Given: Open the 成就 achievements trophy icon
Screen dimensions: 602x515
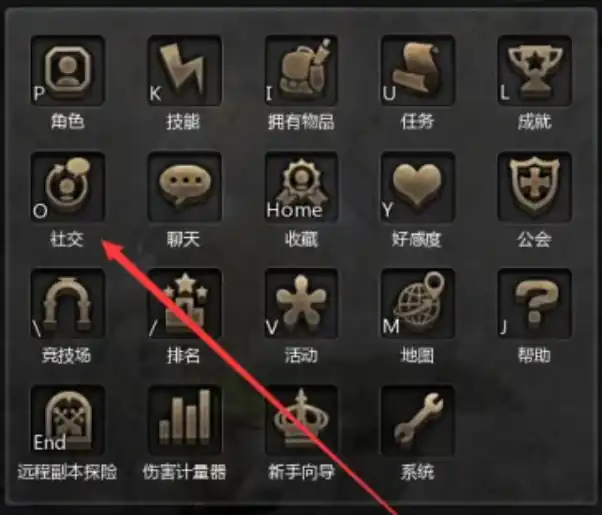Looking at the screenshot, I should coord(534,71).
